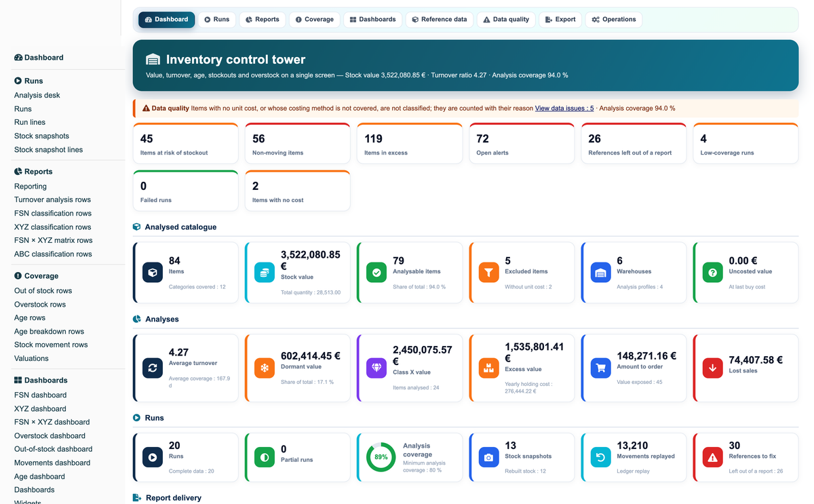Image resolution: width=814 pixels, height=504 pixels.
Task: Click the Stock value coins icon
Action: [265, 273]
